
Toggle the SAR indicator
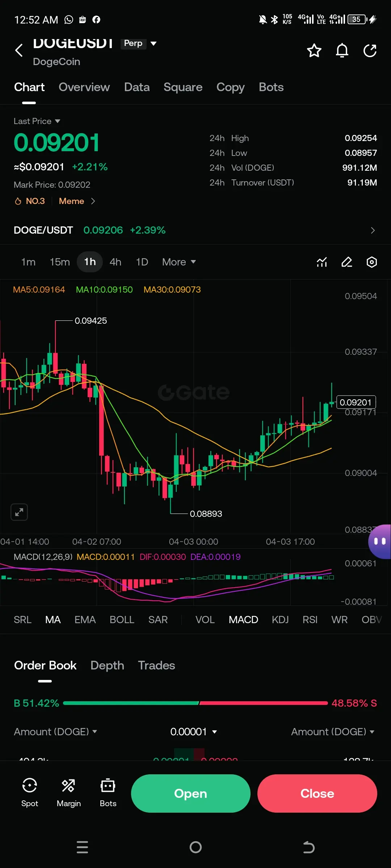(158, 620)
